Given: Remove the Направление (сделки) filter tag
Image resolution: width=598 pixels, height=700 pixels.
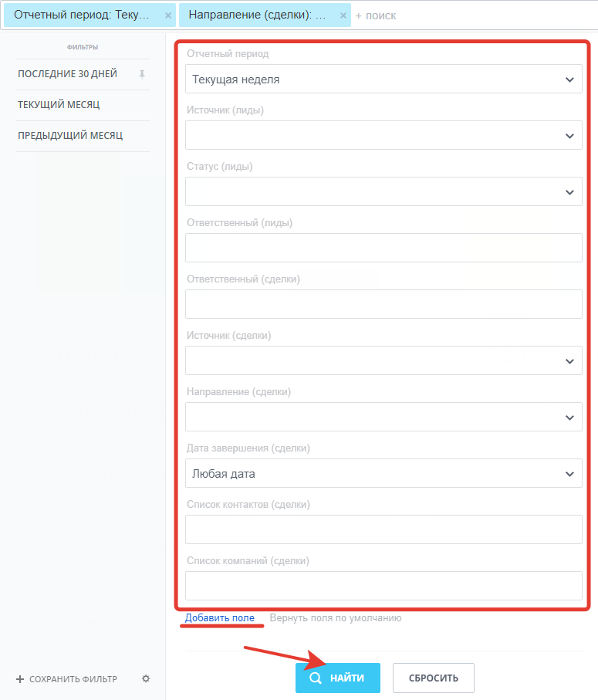Looking at the screenshot, I should (343, 15).
